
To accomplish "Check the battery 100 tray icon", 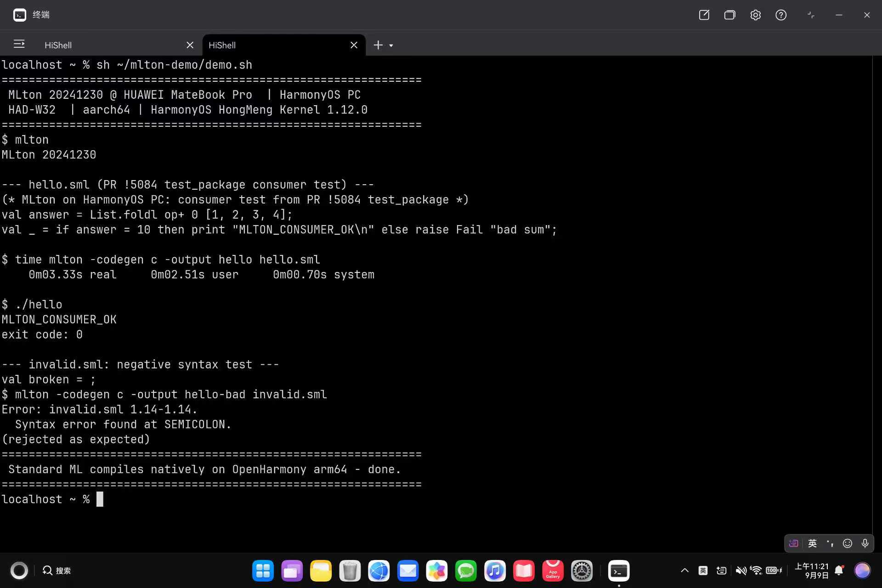I will click(774, 571).
